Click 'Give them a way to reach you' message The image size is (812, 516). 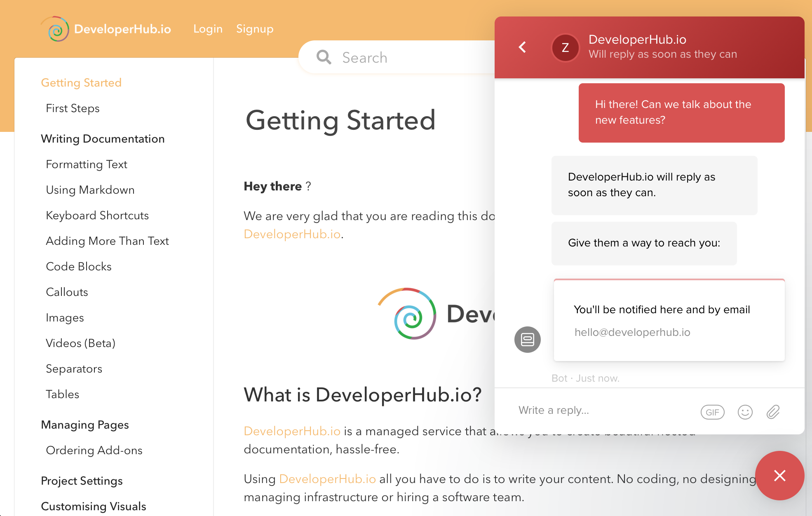[x=644, y=243]
